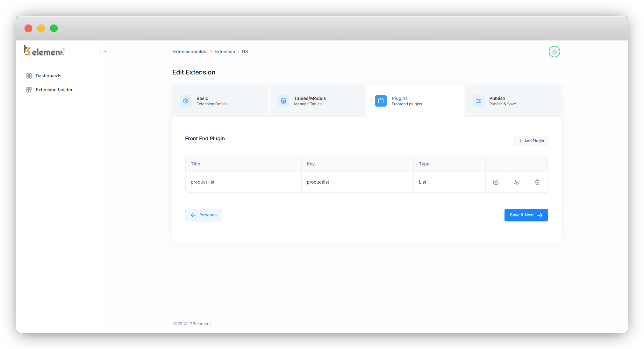The height and width of the screenshot is (349, 644).
Task: Maximize the window with the green button
Action: [x=54, y=28]
